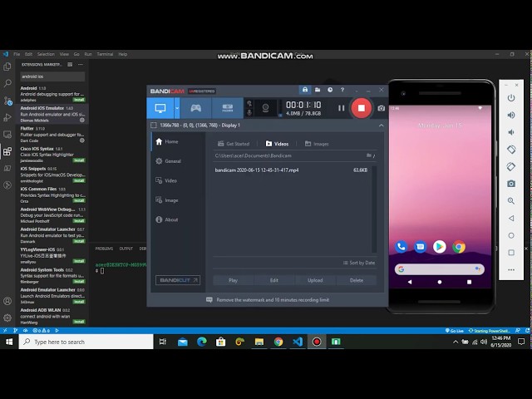The height and width of the screenshot is (399, 532).
Task: Open emulator extended controls three dots
Action: click(x=511, y=269)
